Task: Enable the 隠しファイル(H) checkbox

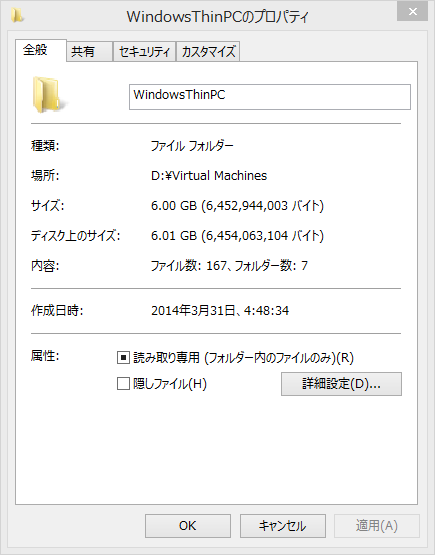Action: (123, 384)
